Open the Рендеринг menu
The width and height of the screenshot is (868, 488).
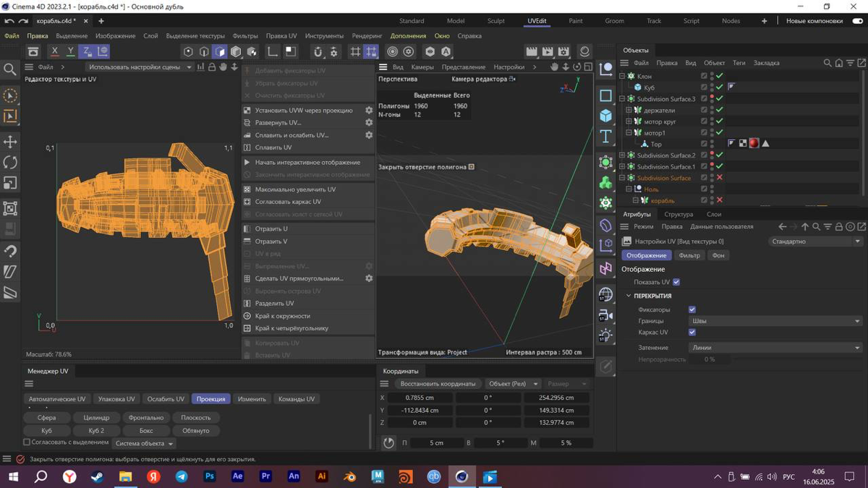367,35
